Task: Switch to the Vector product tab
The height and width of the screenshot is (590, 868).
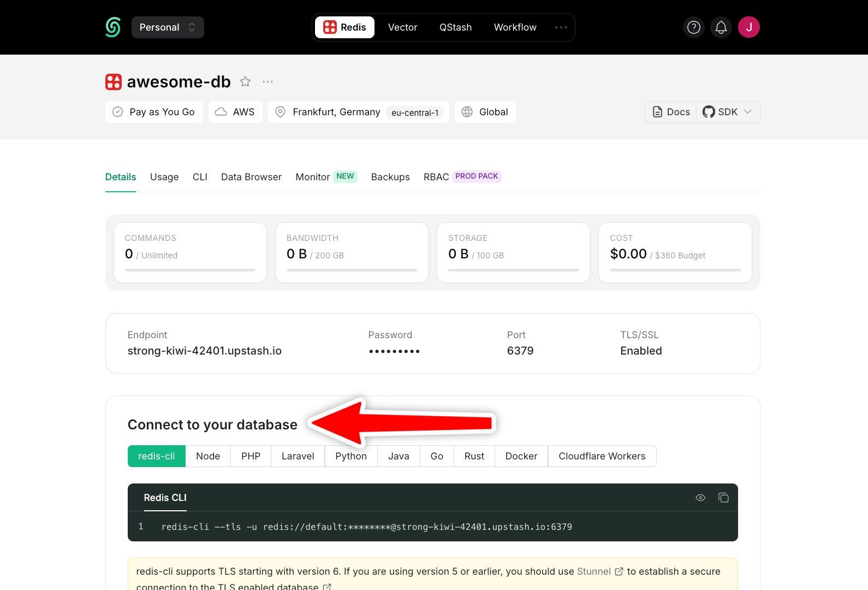Action: click(403, 27)
